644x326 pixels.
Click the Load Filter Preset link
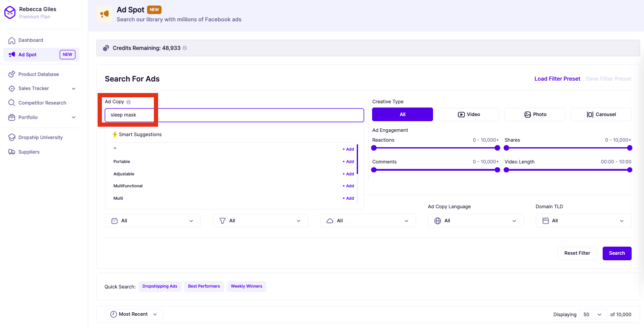557,79
